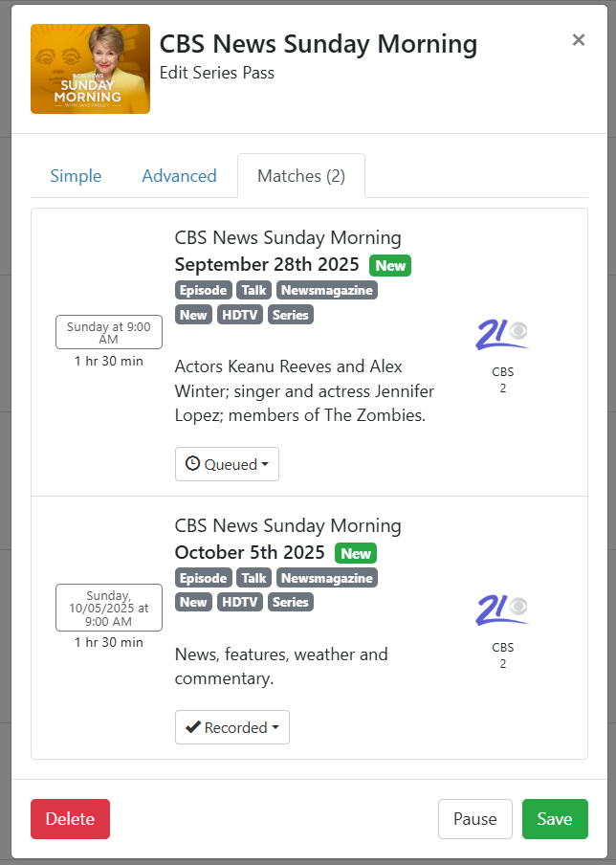The width and height of the screenshot is (616, 865).
Task: Open the Advanced tab
Action: 179,176
